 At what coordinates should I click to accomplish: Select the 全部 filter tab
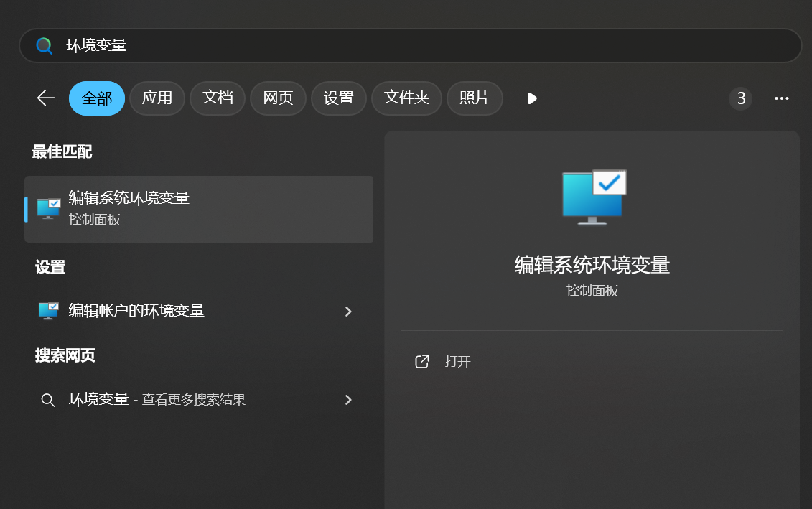point(97,98)
